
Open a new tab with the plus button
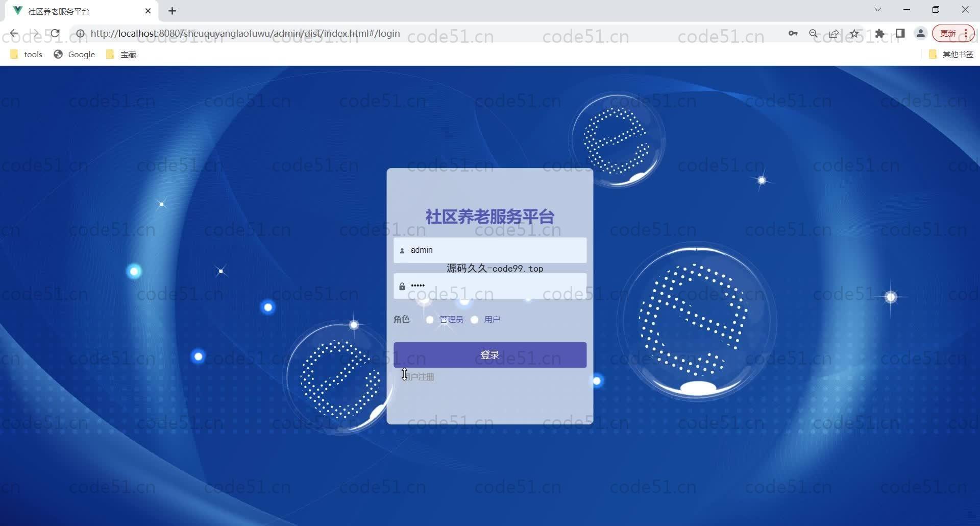click(x=173, y=11)
